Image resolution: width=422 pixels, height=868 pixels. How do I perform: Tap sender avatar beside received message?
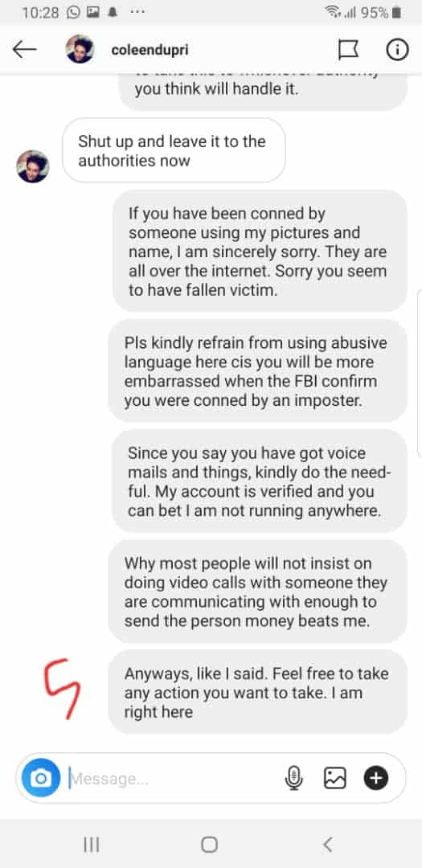33,166
